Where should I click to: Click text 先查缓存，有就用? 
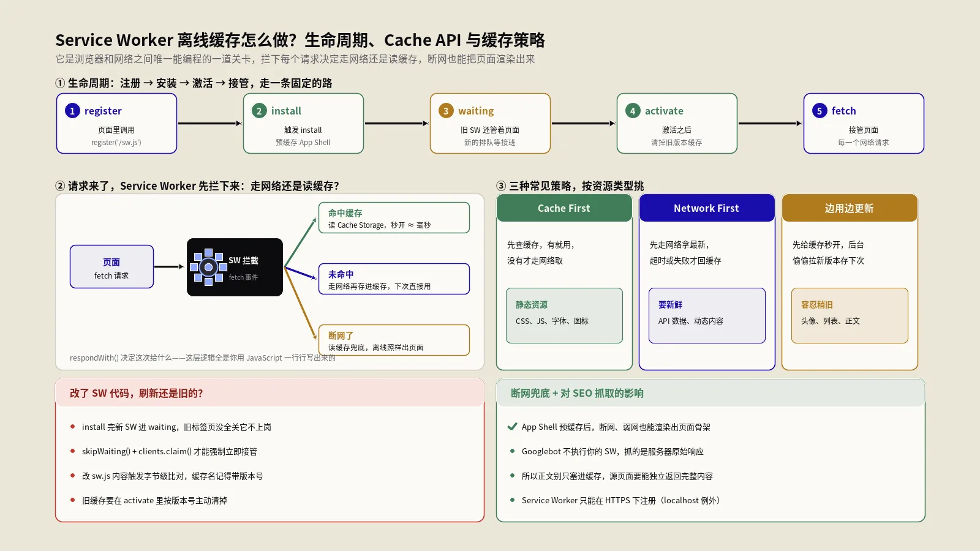coord(541,245)
